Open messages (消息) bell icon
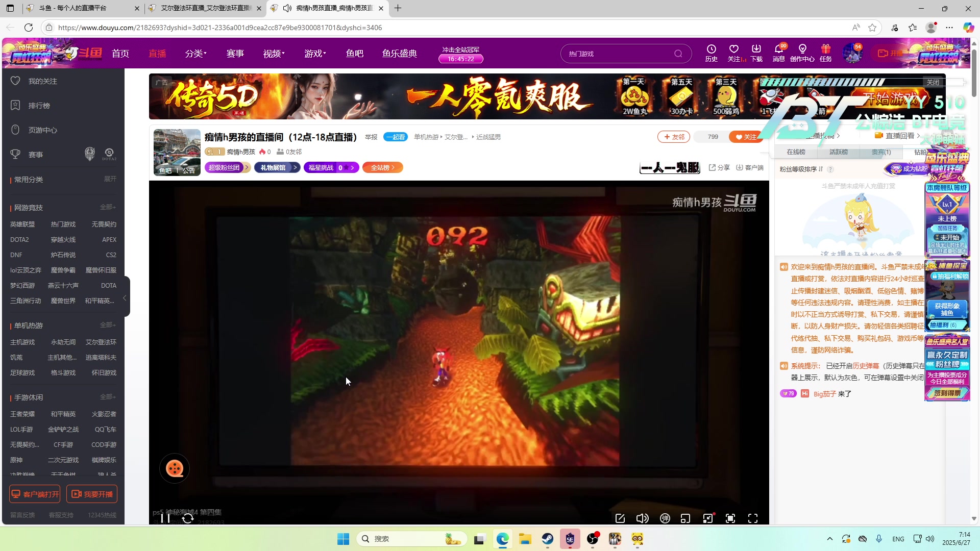This screenshot has width=980, height=551. coord(779,53)
